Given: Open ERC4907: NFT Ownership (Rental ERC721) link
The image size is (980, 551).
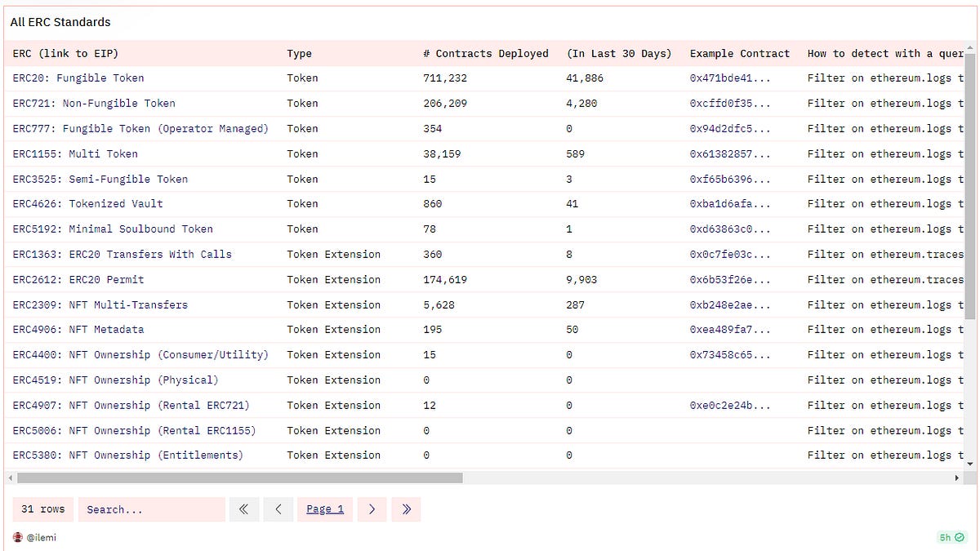Looking at the screenshot, I should point(131,406).
